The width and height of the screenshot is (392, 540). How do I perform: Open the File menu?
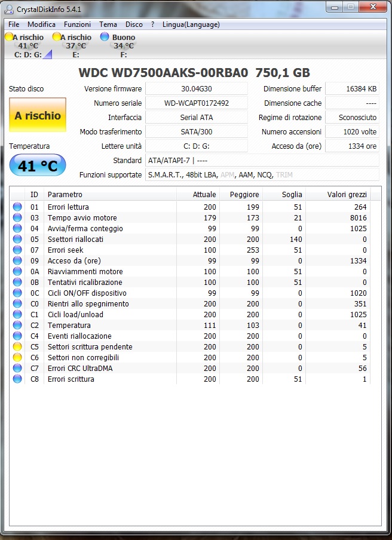(14, 24)
